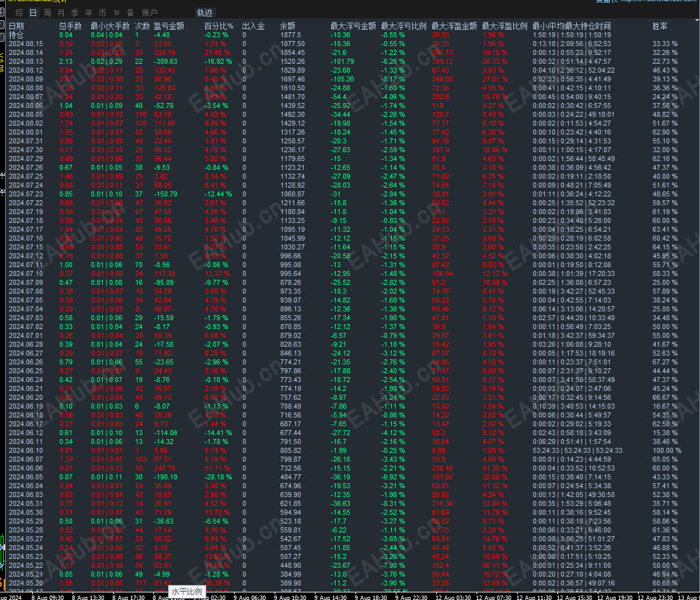Click the 水平比例 tooltip label
Screen dimensions: 700x600
tap(187, 592)
